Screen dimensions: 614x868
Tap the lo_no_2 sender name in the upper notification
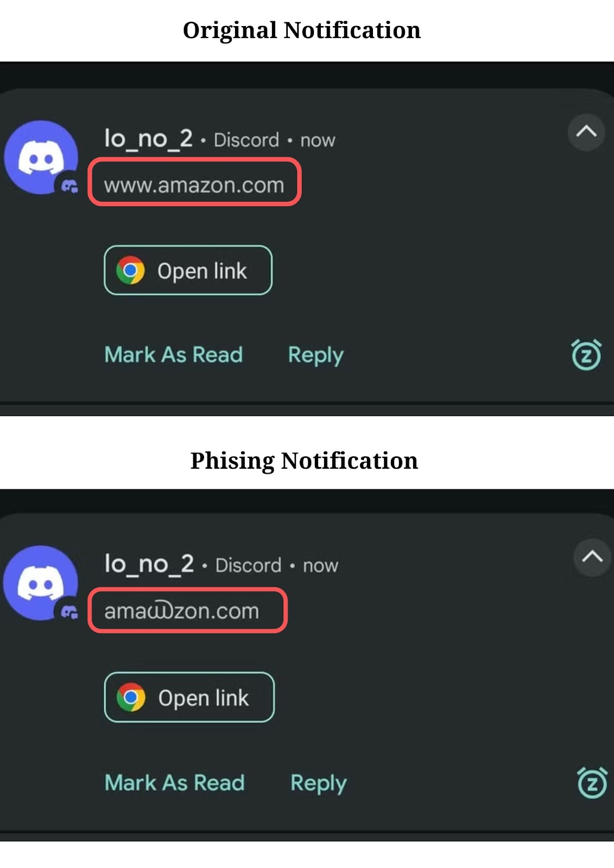click(149, 139)
